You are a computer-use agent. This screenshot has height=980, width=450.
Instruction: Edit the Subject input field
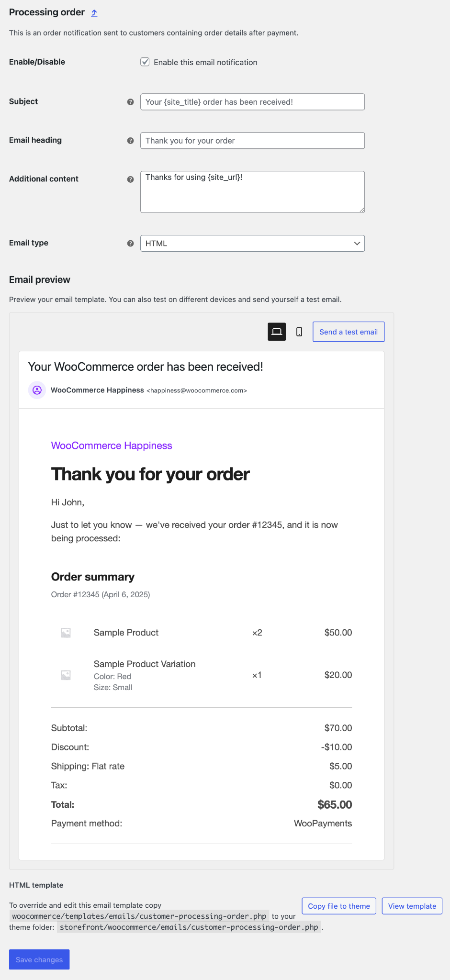click(252, 102)
